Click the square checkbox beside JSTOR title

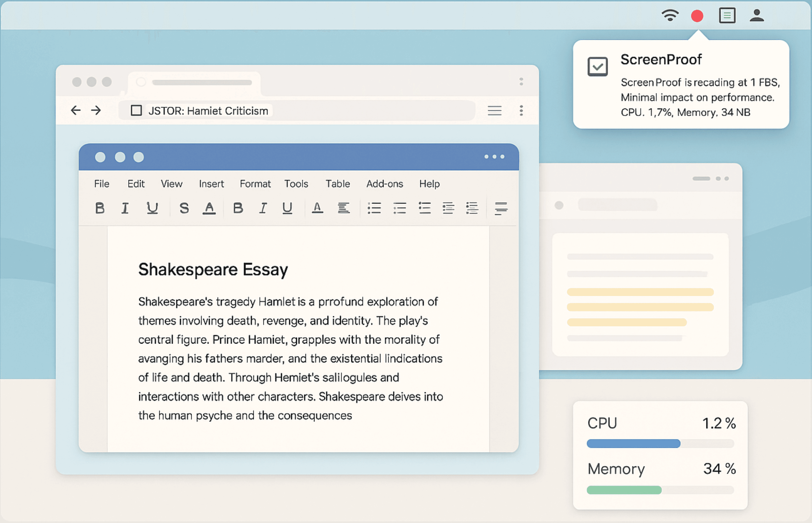(136, 110)
